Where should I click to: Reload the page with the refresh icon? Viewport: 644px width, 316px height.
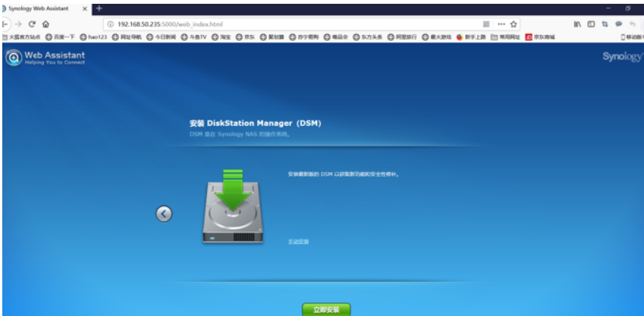pos(32,24)
